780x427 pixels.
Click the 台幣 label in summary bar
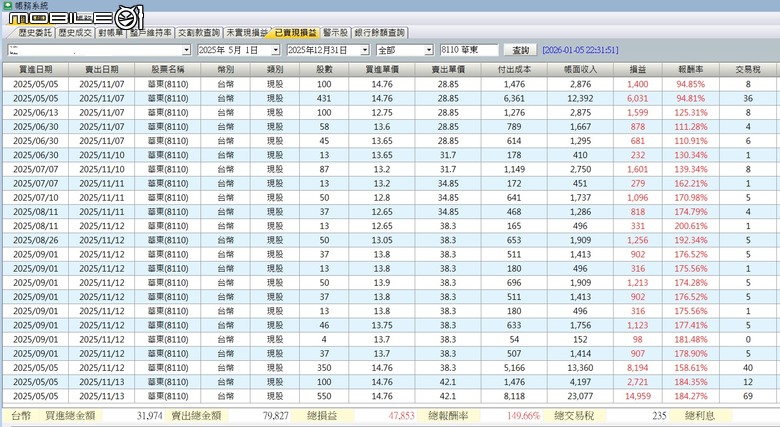point(21,416)
